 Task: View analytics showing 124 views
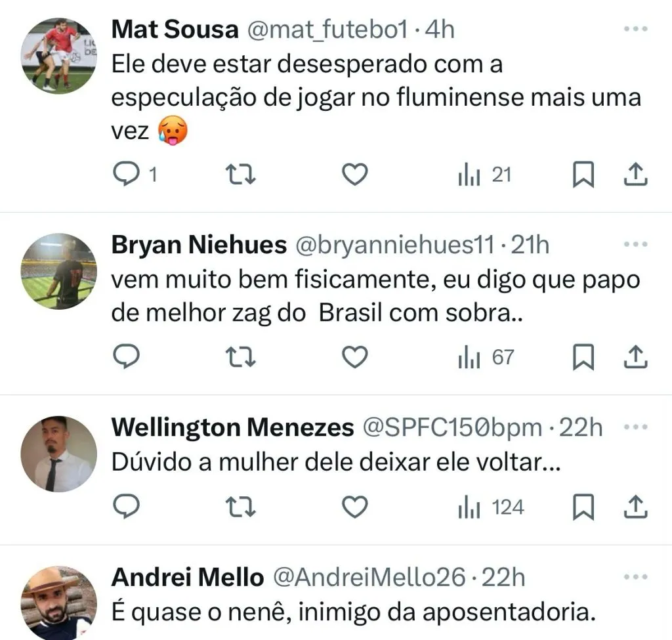click(x=490, y=507)
